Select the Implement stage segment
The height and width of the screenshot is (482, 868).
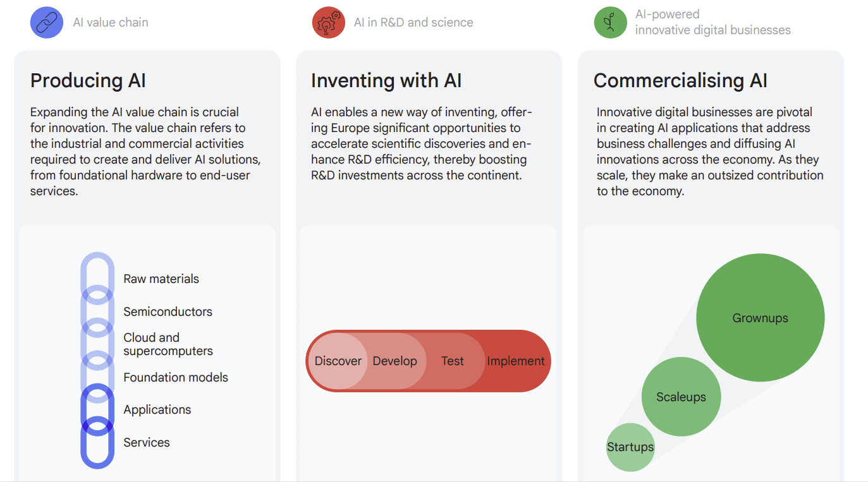coord(516,361)
